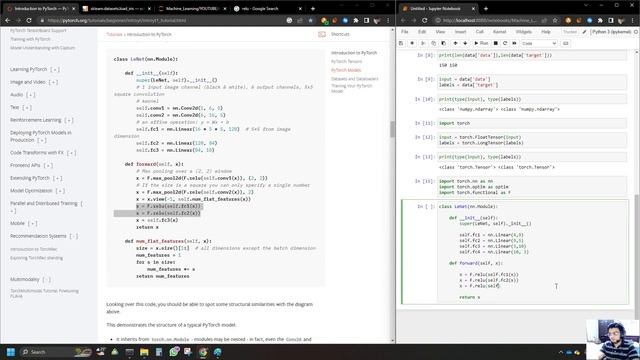Switch to the sklearn.datasets.load_iris browser tab
The height and width of the screenshot is (360, 640).
116,9
